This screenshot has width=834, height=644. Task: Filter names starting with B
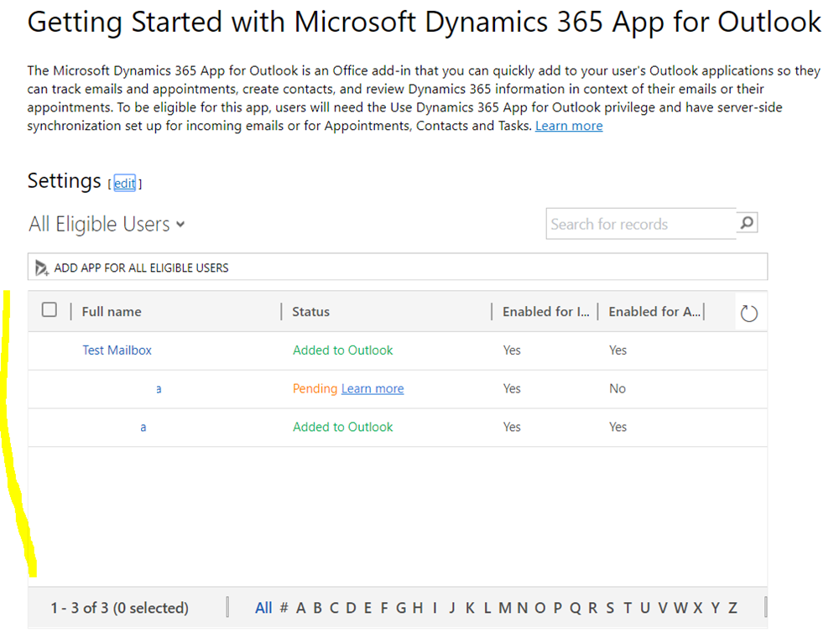point(317,608)
